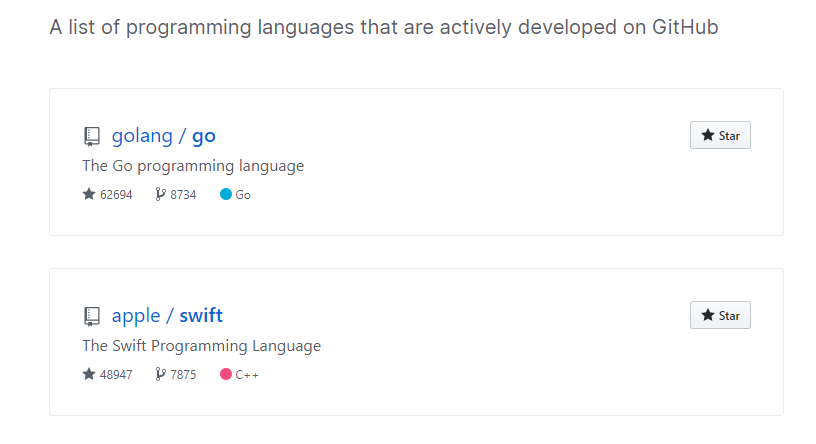The height and width of the screenshot is (444, 816).
Task: Click the pink C++ language color dot
Action: click(226, 374)
